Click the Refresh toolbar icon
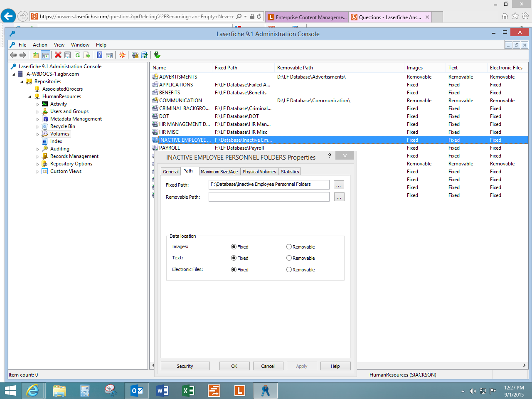 (77, 55)
